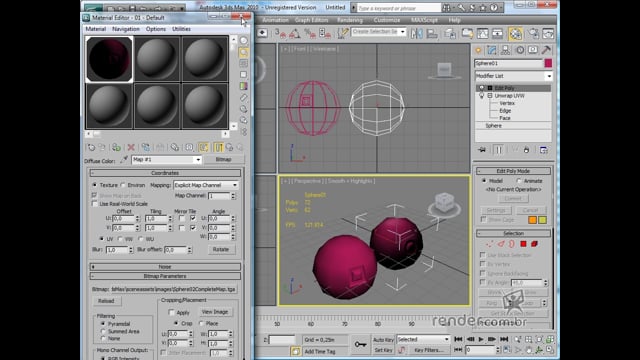Pick material with eyedropper icon
640x360 pixels.
point(124,160)
